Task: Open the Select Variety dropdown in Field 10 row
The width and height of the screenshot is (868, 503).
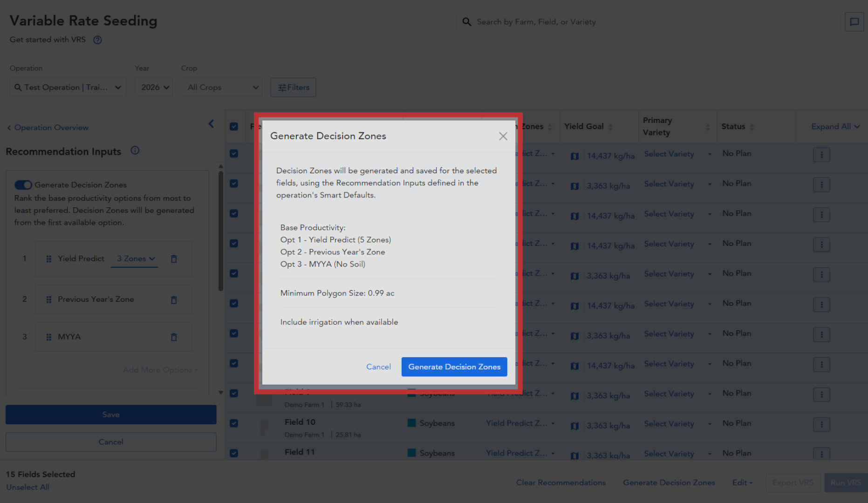Action: click(x=678, y=424)
